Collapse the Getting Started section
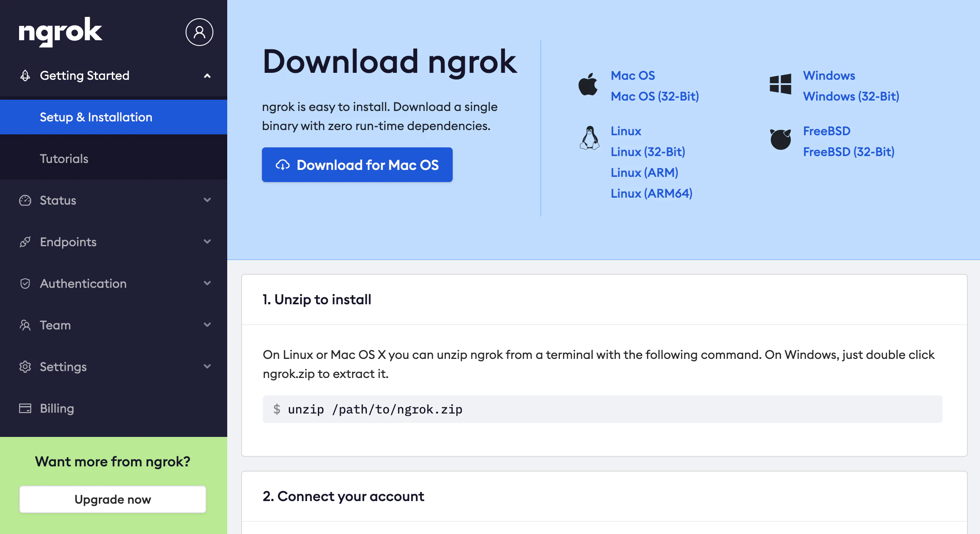Image resolution: width=980 pixels, height=534 pixels. pos(207,75)
